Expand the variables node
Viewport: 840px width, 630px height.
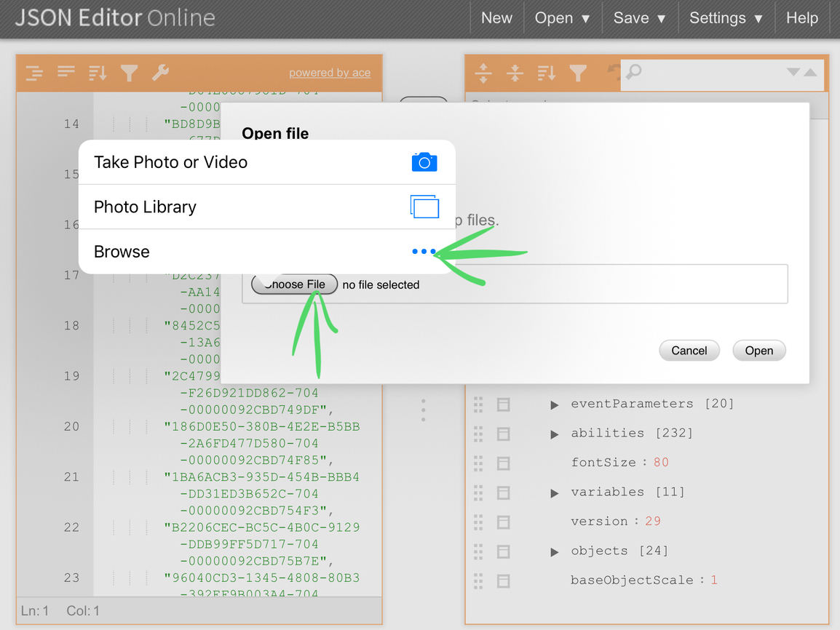[555, 493]
